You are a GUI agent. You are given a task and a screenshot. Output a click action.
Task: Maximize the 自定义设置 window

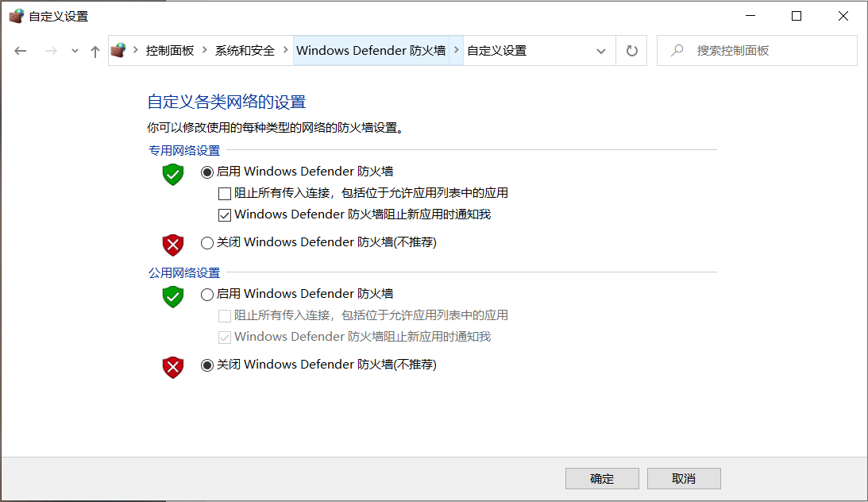pyautogui.click(x=796, y=16)
